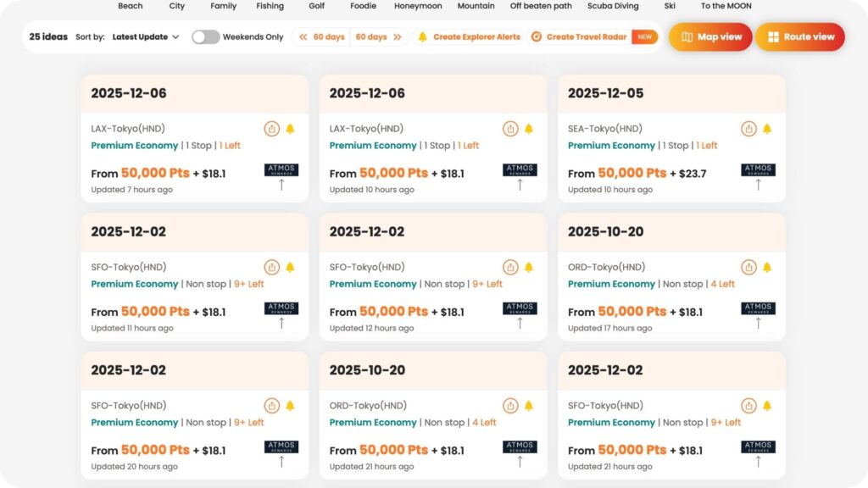Screen dimensions: 868x488
Task: Click the bell icon beside Create Explorer Alerts
Action: 422,37
